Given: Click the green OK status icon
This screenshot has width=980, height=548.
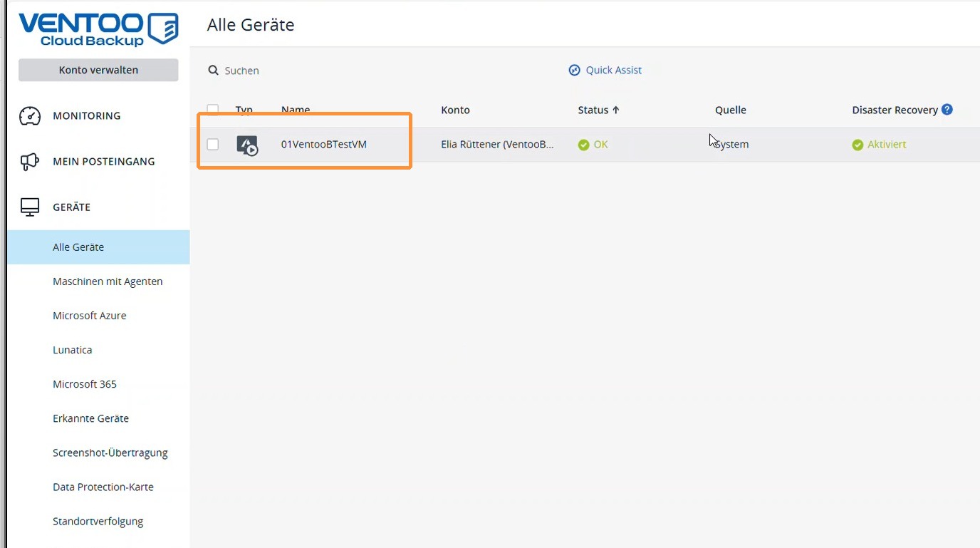Looking at the screenshot, I should 583,145.
